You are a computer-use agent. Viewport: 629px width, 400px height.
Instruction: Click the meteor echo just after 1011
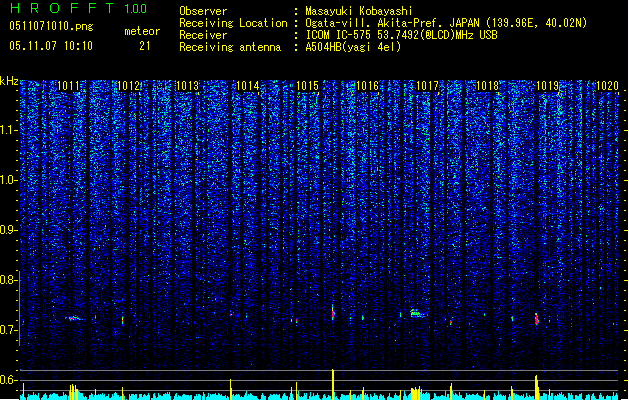coord(73,318)
